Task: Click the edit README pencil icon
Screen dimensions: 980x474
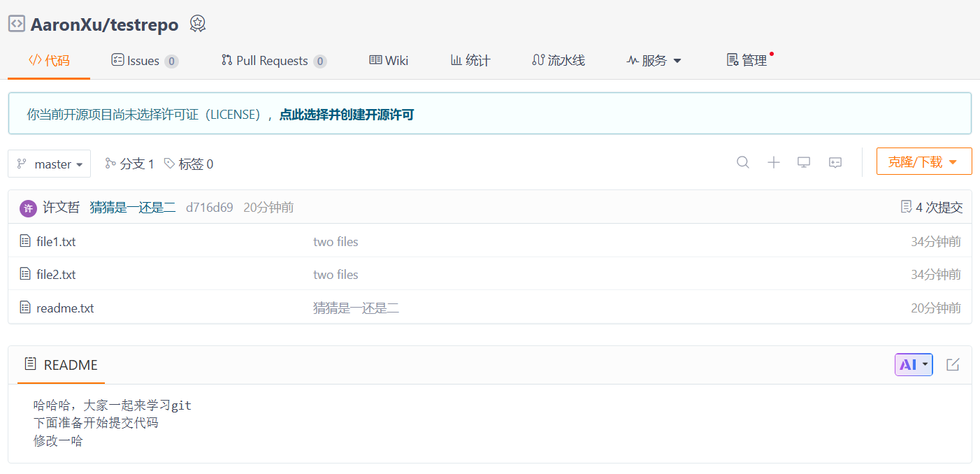Action: tap(953, 364)
